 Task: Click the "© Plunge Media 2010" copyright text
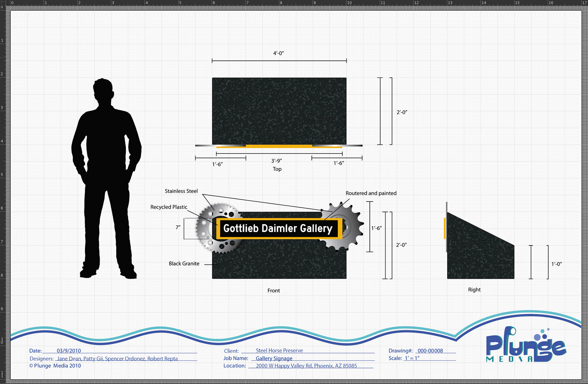[55, 366]
